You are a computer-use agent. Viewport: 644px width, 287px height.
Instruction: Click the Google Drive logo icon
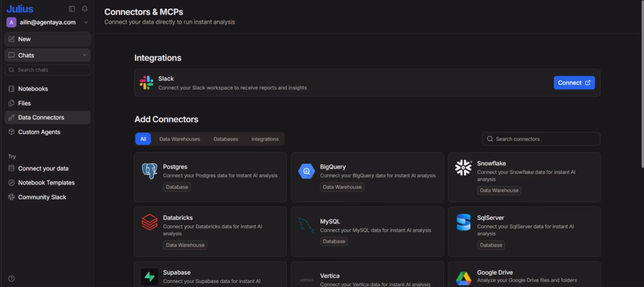tap(464, 278)
